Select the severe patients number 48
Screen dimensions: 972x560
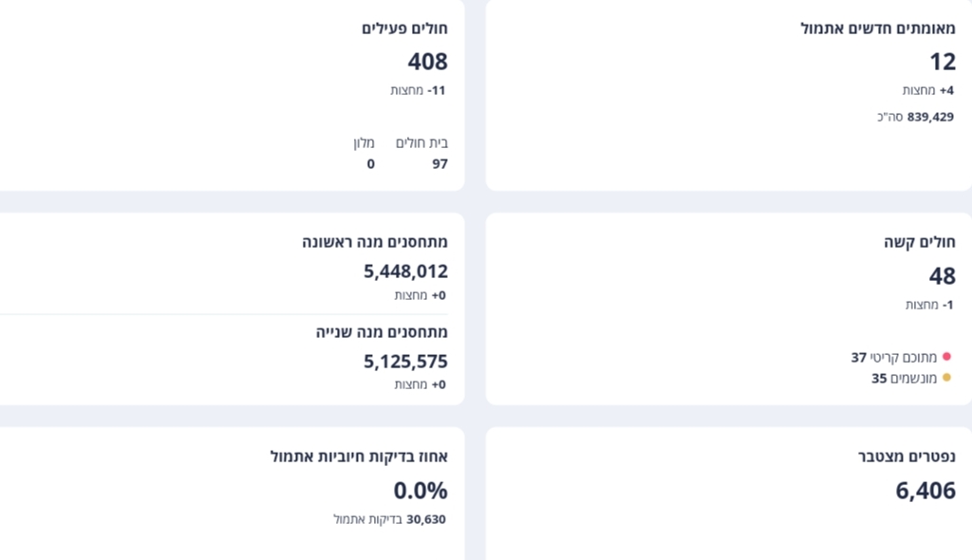(942, 276)
